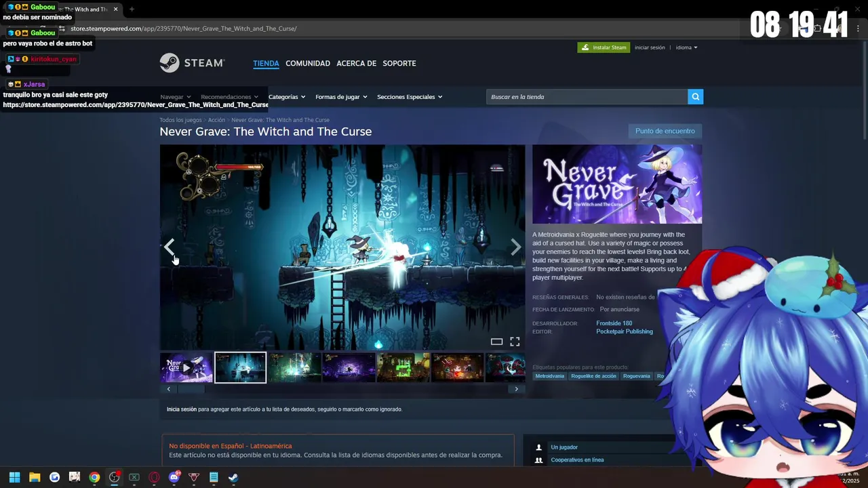Viewport: 868px width, 488px height.
Task: Select the highlighted blue cave screenshot thumbnail
Action: click(241, 367)
